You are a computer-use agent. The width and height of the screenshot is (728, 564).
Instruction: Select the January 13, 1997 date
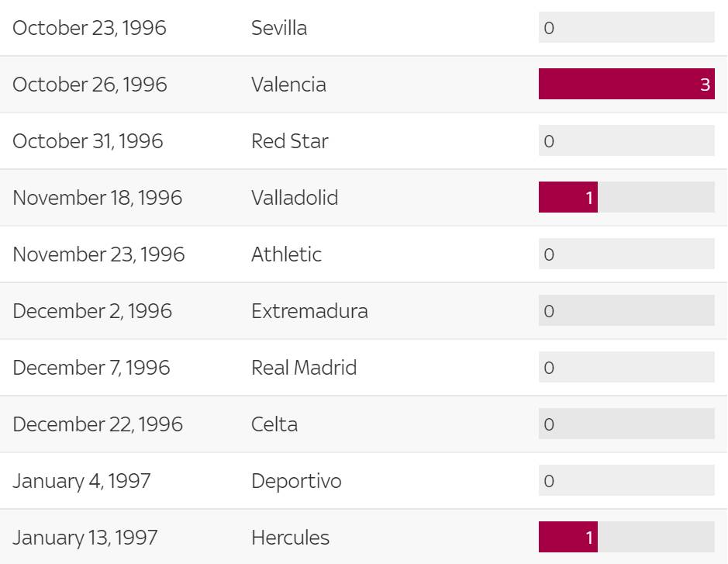click(85, 538)
